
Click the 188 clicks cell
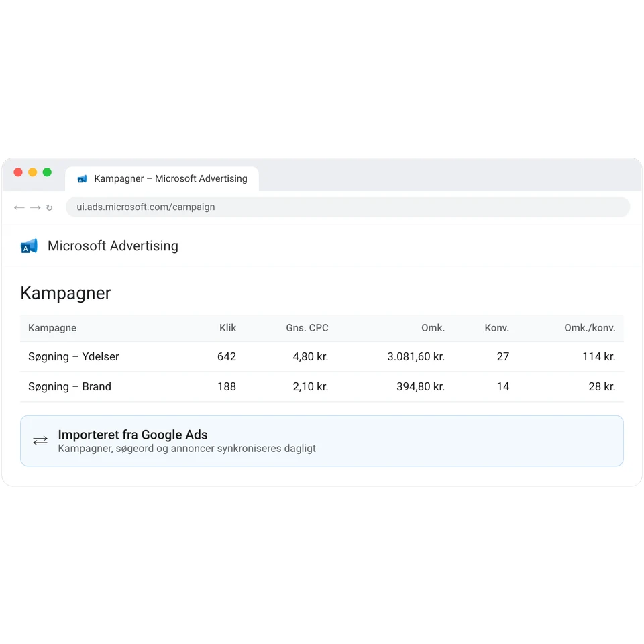coord(227,386)
